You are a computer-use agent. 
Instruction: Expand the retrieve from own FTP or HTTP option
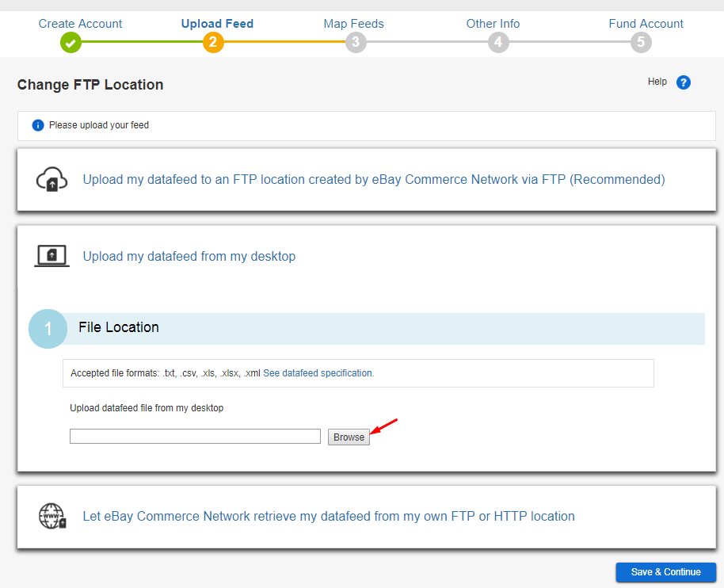tap(329, 516)
